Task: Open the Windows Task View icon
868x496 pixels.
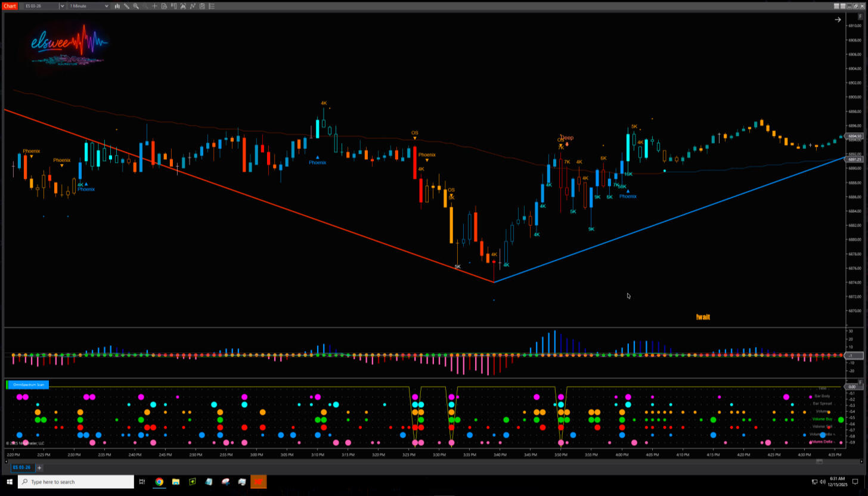Action: coord(142,482)
